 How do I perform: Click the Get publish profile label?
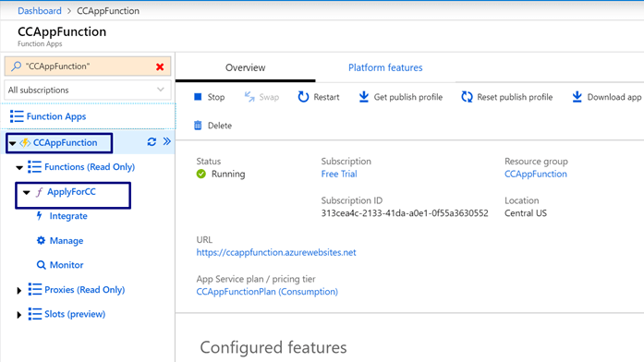click(x=408, y=97)
